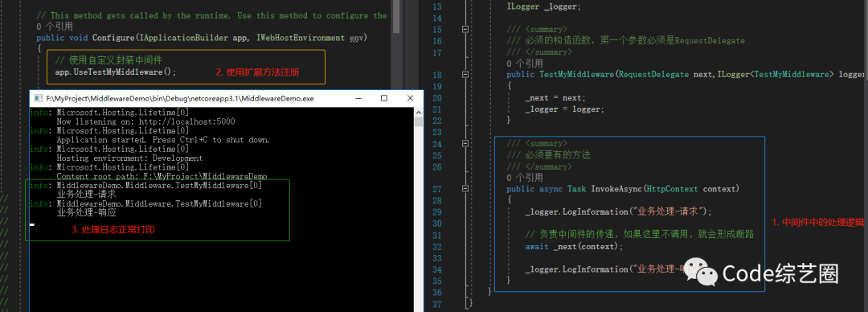Click the console window's title bar app icon
The width and height of the screenshot is (868, 312).
(x=39, y=98)
